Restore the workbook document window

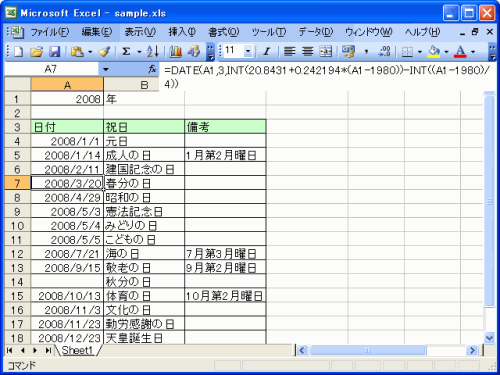(475, 32)
